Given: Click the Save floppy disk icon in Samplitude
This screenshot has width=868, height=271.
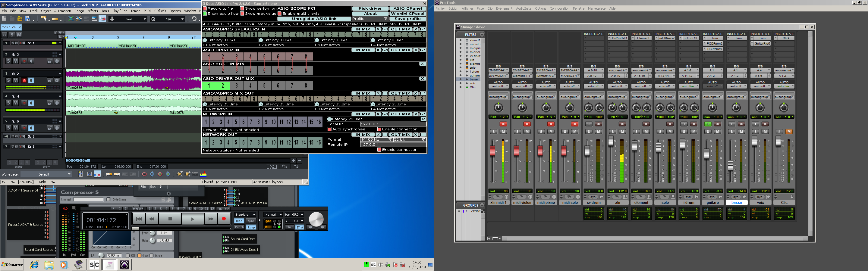Looking at the screenshot, I should 28,19.
